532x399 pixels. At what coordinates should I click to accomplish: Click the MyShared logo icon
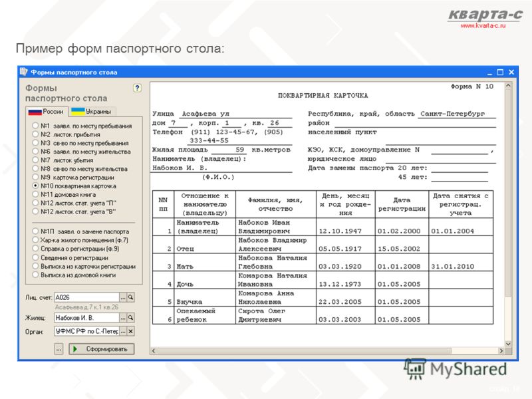click(x=415, y=369)
